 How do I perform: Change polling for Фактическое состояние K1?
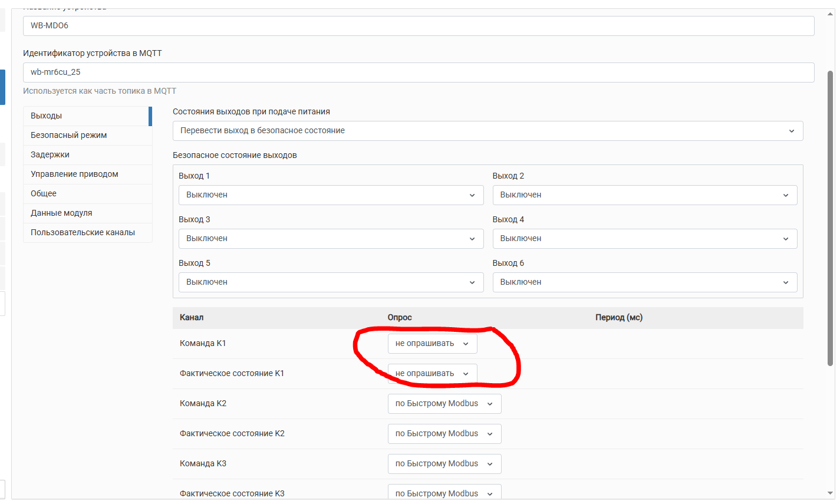432,374
